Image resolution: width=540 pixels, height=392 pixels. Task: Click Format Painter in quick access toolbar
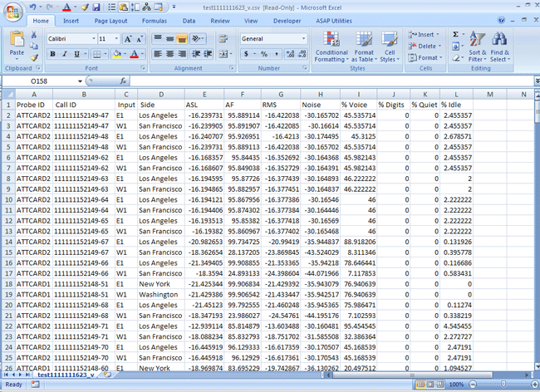pos(85,7)
